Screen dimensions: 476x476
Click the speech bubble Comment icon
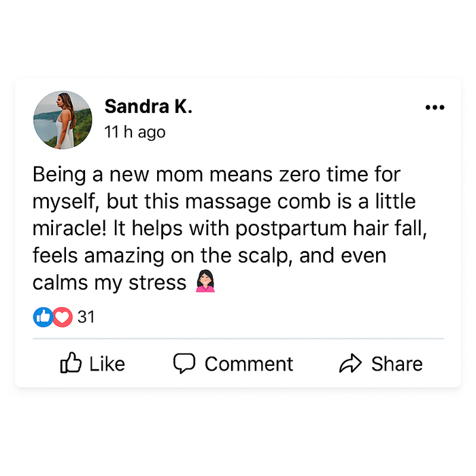coord(184,363)
